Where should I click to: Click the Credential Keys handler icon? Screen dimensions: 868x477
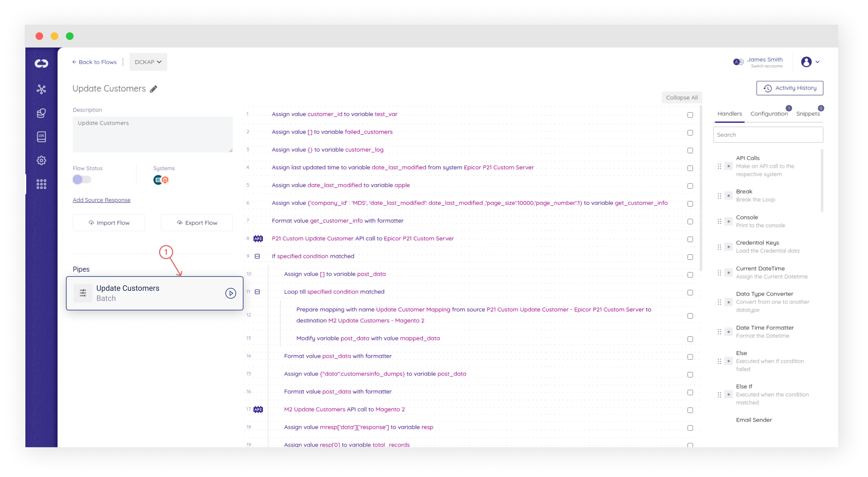[x=729, y=247]
